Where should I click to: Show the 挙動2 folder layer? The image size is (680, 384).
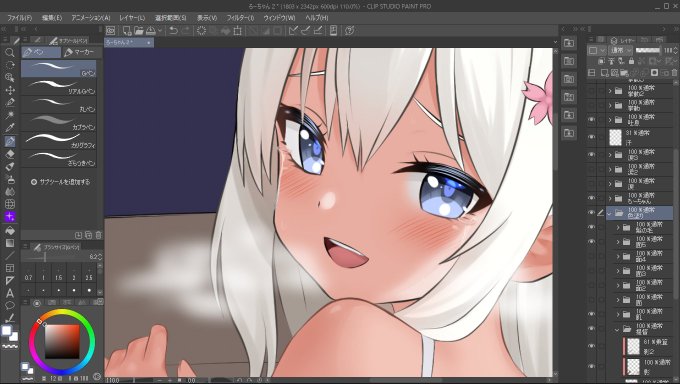tap(592, 91)
